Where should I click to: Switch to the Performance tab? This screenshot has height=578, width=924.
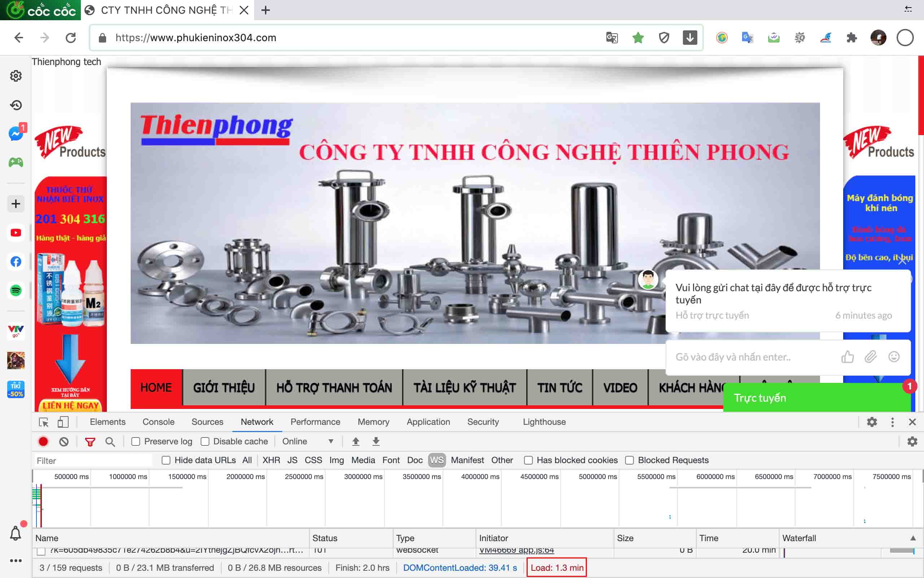pos(315,422)
